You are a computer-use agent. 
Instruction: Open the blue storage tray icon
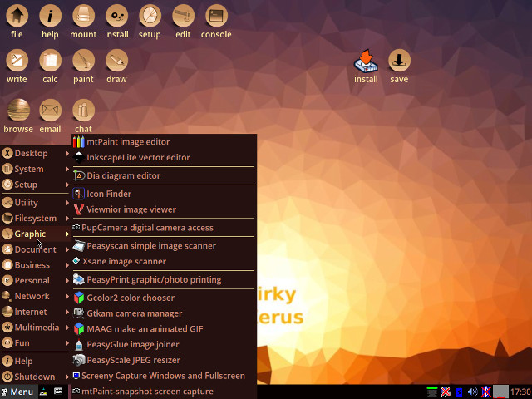(459, 392)
